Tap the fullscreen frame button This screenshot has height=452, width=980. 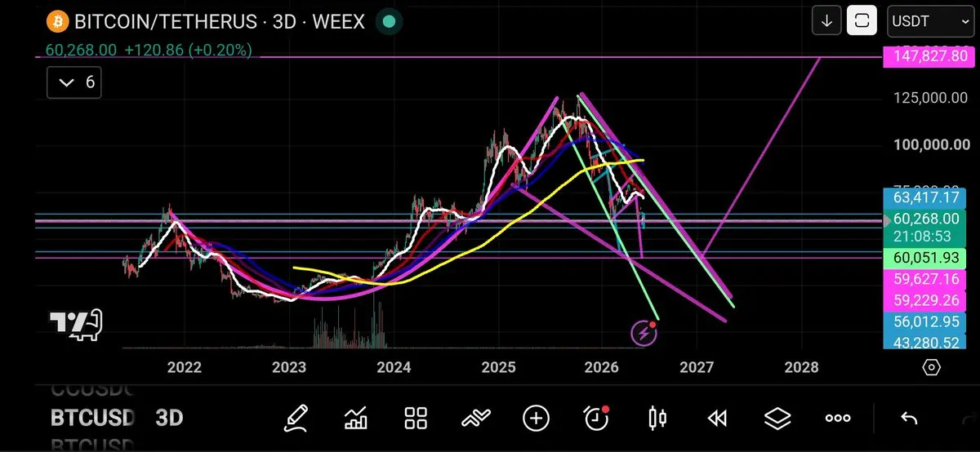(862, 21)
